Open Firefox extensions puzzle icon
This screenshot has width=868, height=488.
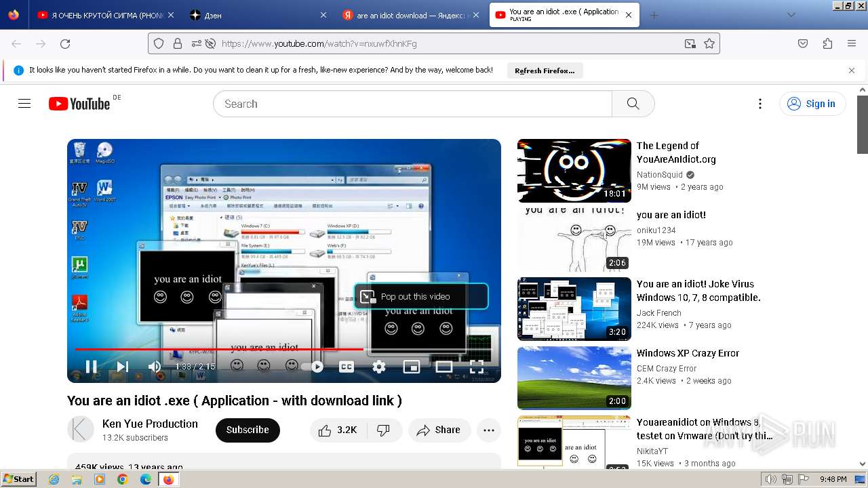(827, 43)
